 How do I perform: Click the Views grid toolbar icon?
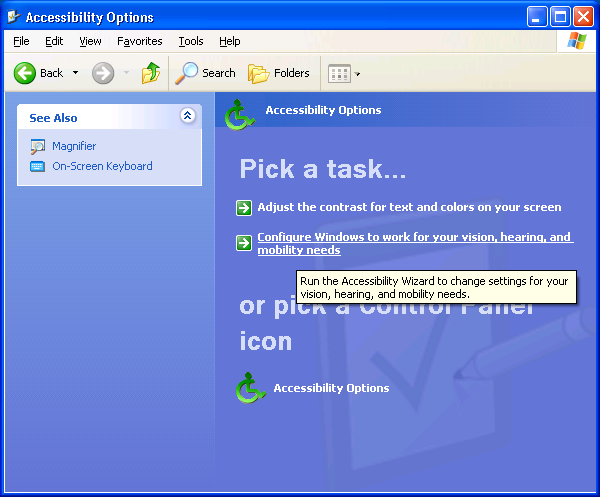pos(339,73)
